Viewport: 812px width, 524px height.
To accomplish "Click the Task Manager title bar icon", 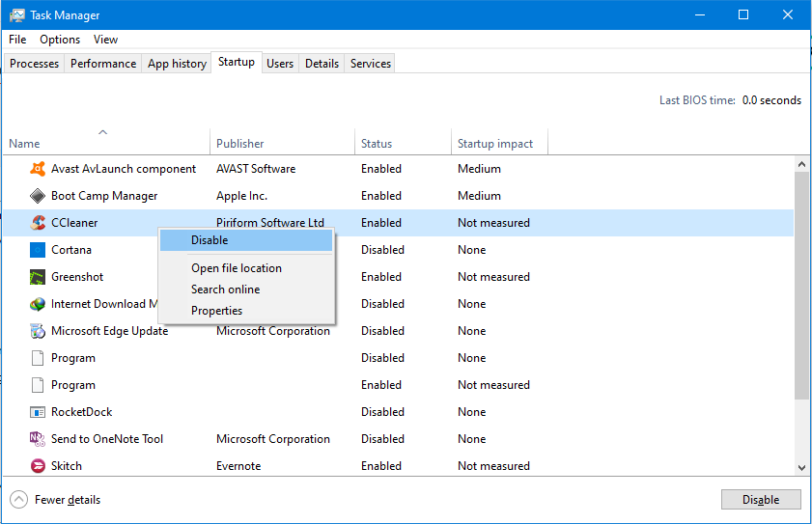I will click(17, 15).
